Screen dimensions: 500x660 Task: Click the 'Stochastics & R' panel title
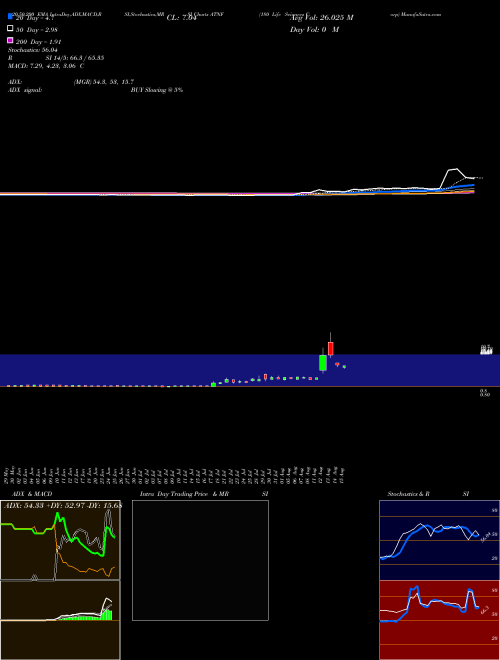(x=408, y=494)
